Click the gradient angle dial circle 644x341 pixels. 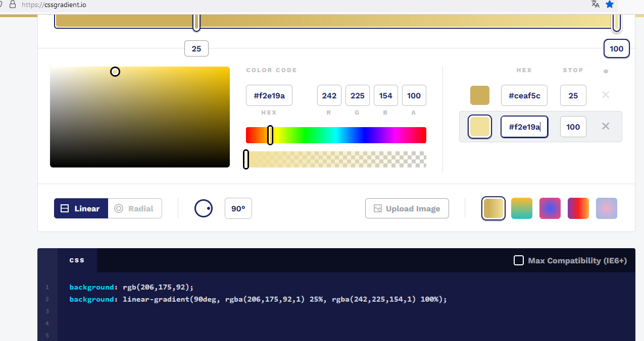pyautogui.click(x=204, y=208)
